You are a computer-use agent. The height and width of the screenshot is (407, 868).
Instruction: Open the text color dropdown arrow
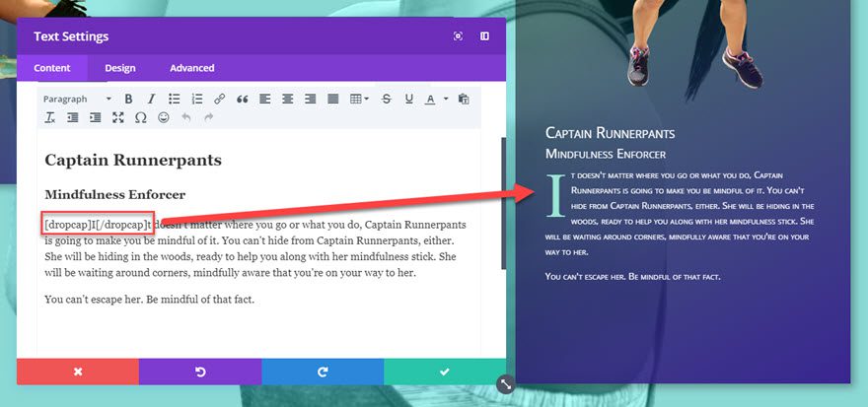pos(446,99)
